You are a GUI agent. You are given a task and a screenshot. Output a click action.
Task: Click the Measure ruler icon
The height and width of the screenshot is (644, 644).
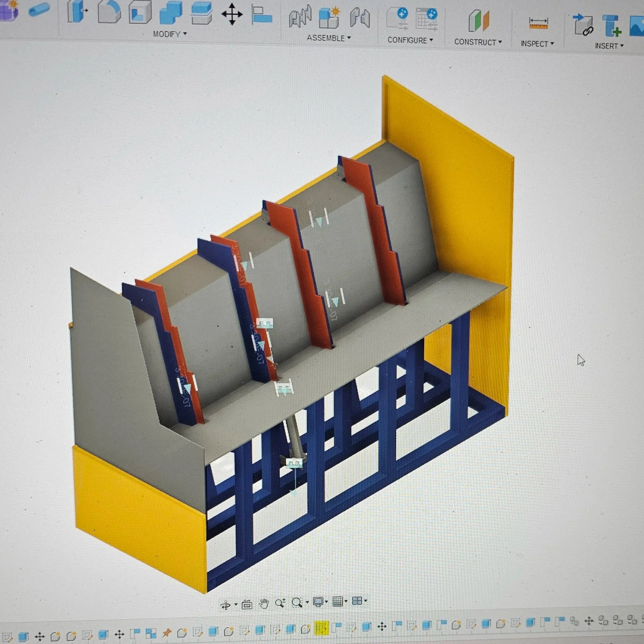point(538,23)
